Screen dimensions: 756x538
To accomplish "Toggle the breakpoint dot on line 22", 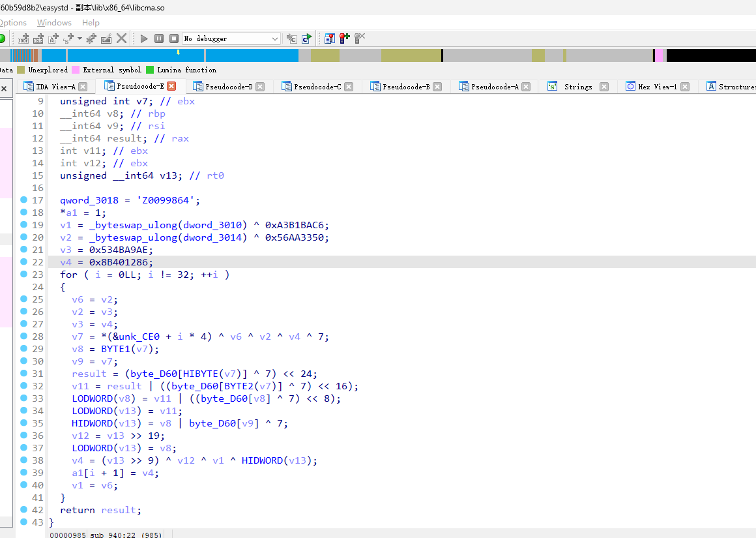I will point(24,262).
